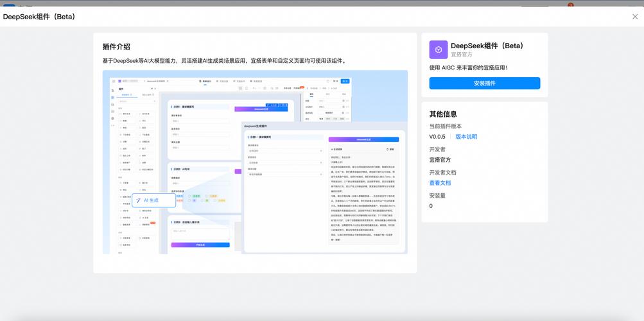The height and width of the screenshot is (321, 644).
Task: Click the 插件介绍 heading
Action: pyautogui.click(x=116, y=47)
